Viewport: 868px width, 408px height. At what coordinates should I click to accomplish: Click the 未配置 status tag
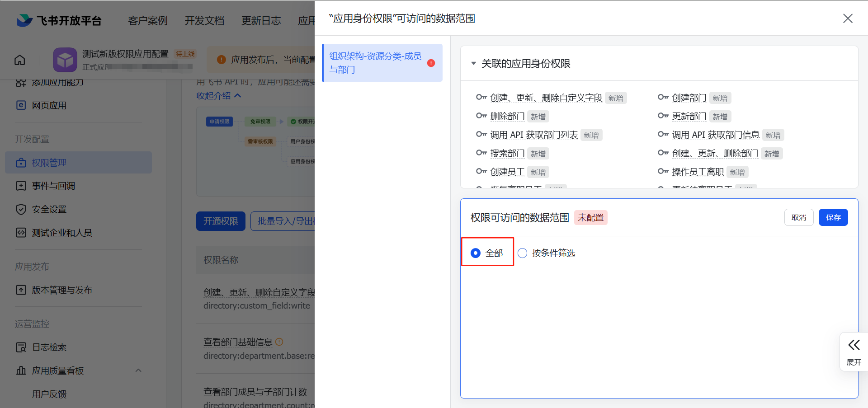590,217
